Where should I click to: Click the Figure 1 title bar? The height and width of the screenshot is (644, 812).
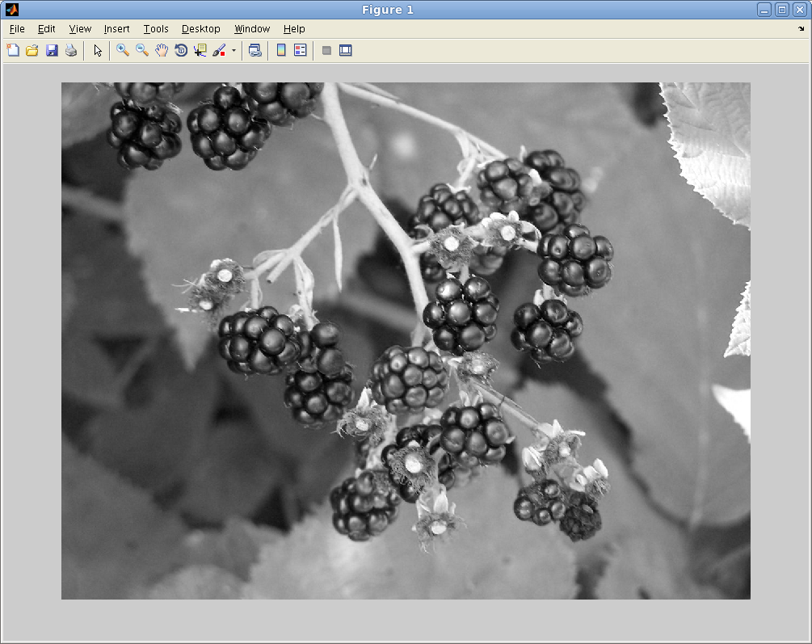point(387,10)
